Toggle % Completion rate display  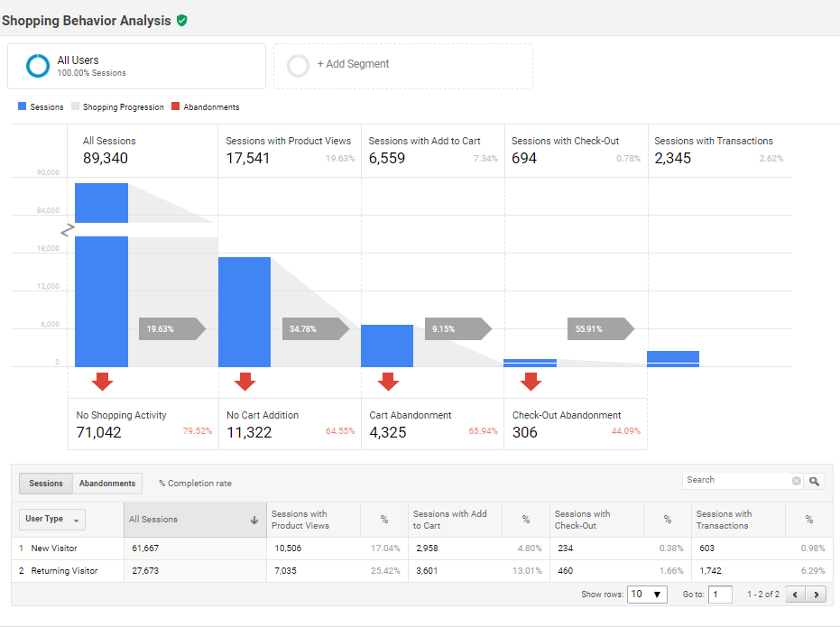pos(195,484)
